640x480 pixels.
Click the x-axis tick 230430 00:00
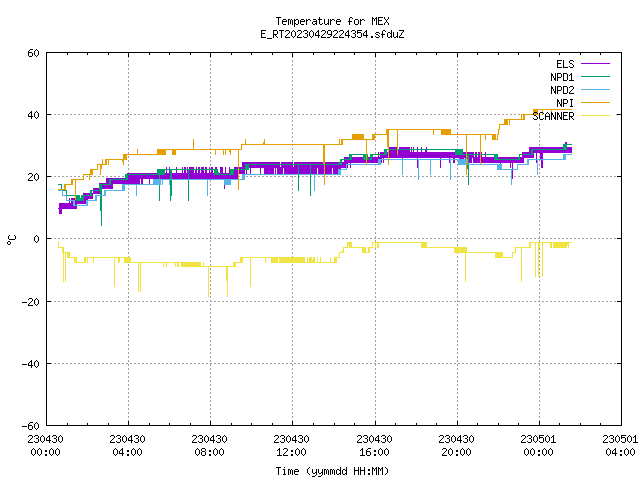tap(45, 446)
